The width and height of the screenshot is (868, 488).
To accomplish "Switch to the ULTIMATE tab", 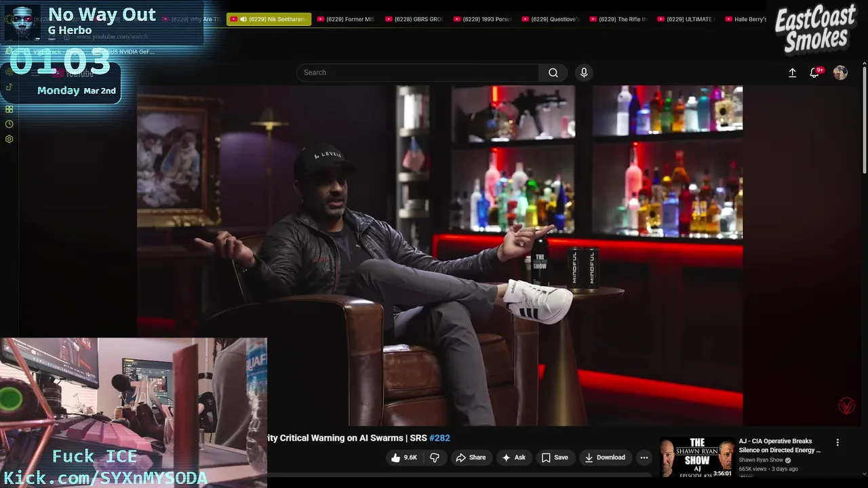I will (686, 19).
